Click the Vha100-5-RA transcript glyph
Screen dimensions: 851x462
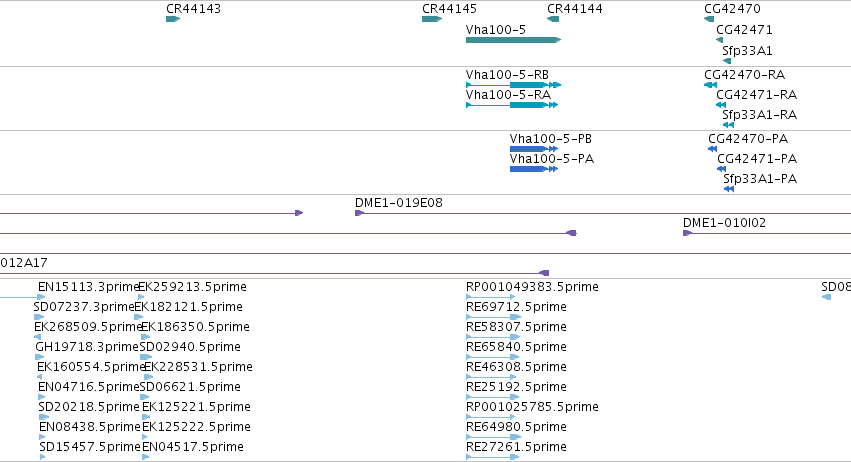click(x=512, y=105)
